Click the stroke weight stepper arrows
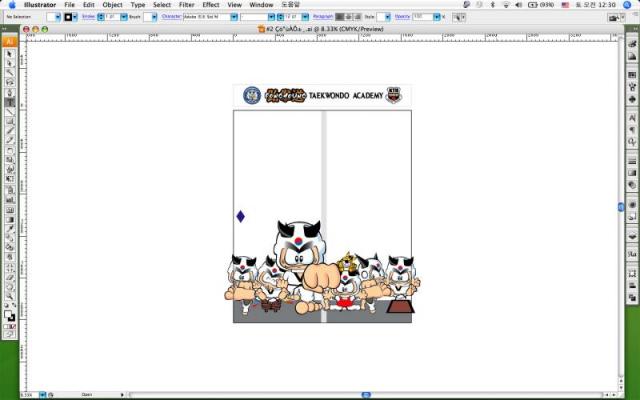Image resolution: width=640 pixels, height=400 pixels. [101, 17]
